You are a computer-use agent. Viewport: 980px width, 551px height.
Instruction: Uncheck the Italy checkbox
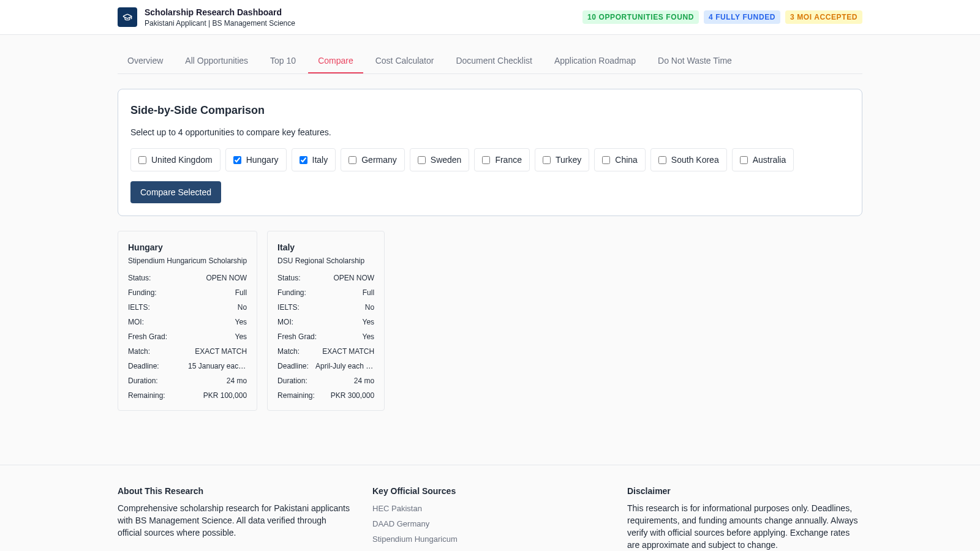(303, 160)
